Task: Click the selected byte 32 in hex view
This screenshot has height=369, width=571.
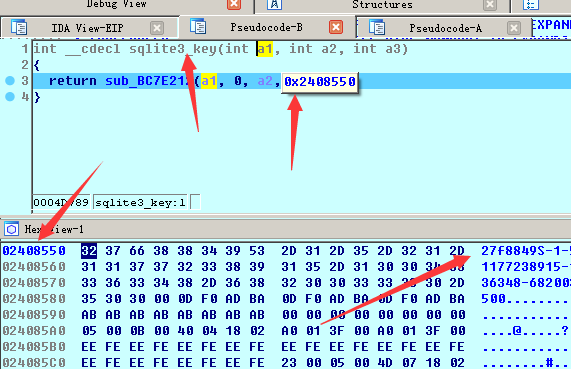Action: pos(89,251)
